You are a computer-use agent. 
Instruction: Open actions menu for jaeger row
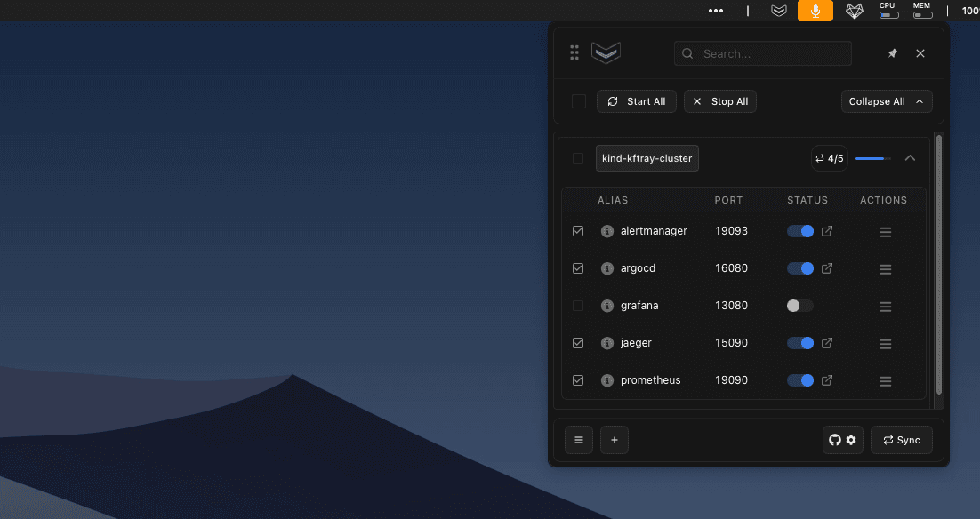click(x=885, y=343)
